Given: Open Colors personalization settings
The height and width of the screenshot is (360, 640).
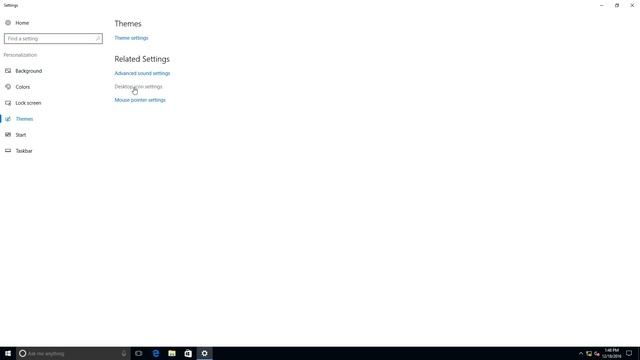Looking at the screenshot, I should coord(22,87).
